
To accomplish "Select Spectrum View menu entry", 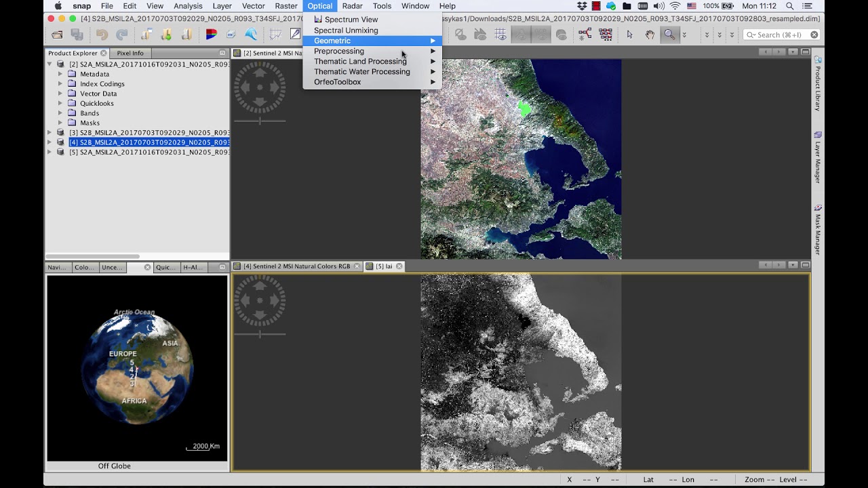I will [372, 20].
